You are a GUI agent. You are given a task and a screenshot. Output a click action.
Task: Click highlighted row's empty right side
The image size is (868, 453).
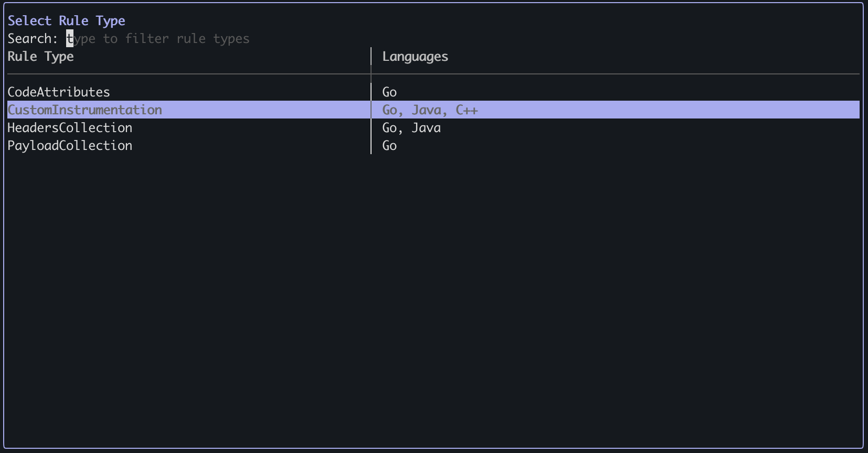click(666, 110)
